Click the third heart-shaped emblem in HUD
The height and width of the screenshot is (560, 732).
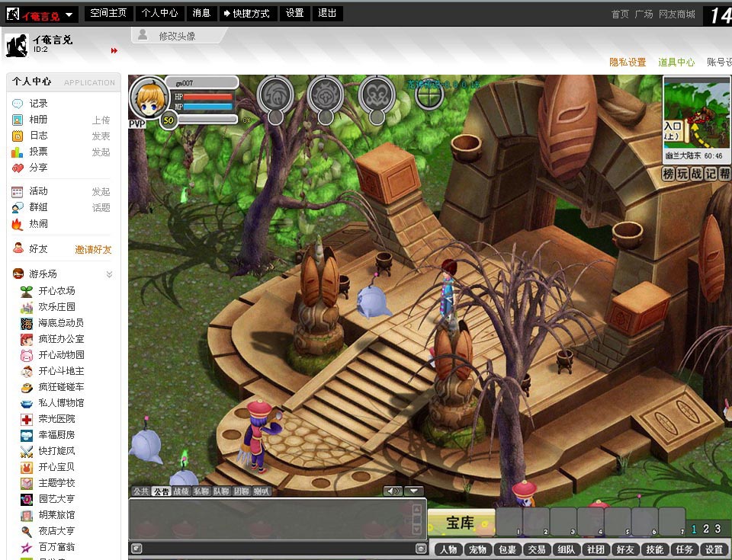(376, 96)
